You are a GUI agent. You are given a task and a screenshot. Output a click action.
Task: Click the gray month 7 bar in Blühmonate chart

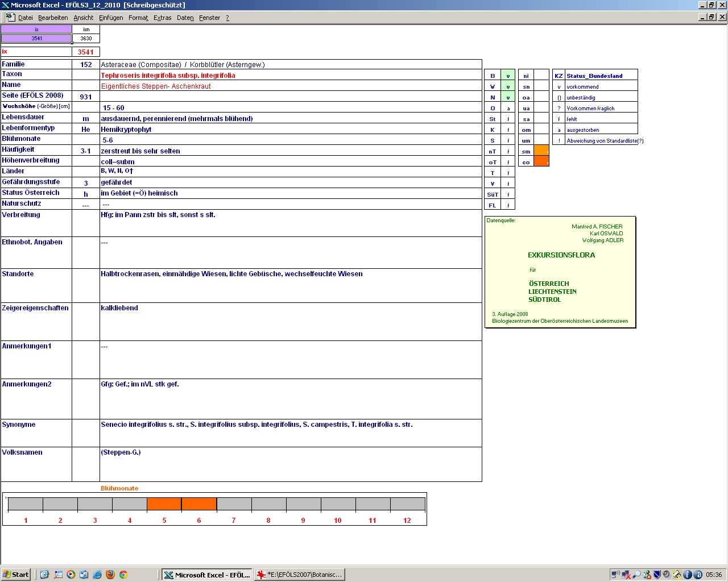(234, 504)
